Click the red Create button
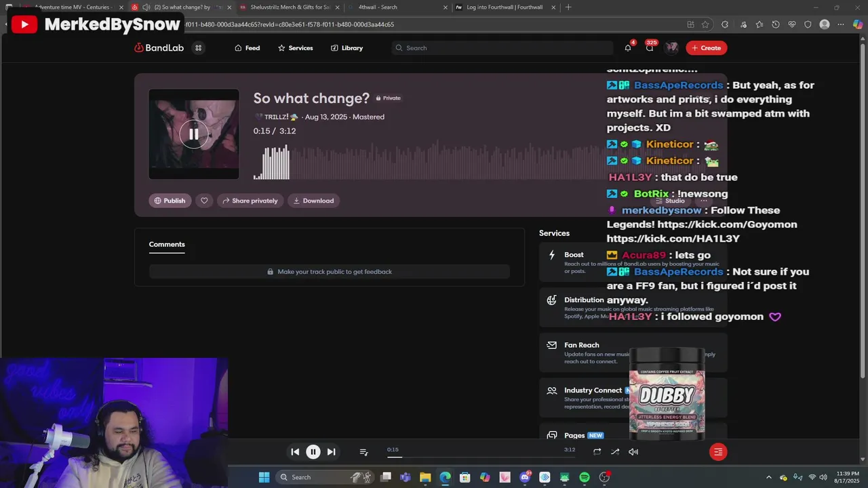Screen dimensions: 868x488 click(x=706, y=48)
